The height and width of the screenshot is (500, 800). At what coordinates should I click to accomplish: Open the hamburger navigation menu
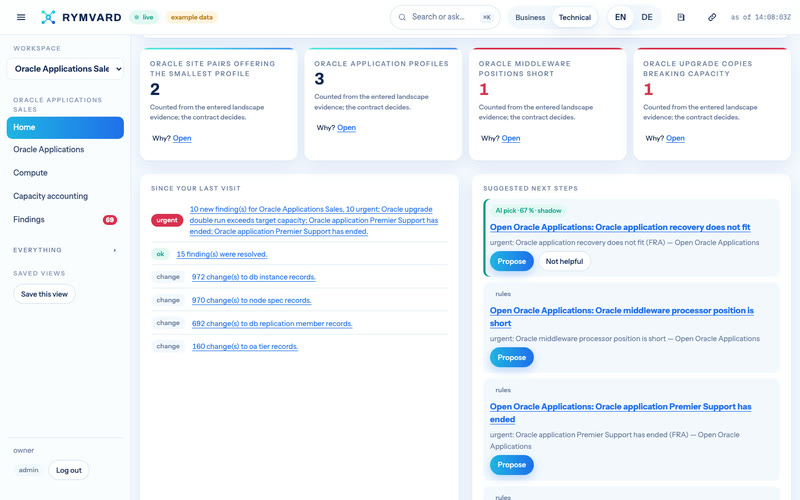coord(21,17)
